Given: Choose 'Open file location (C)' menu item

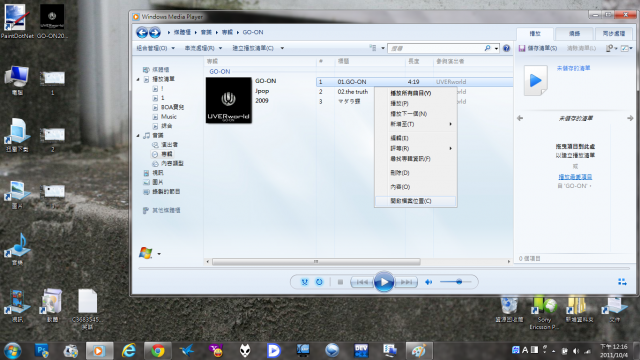Looking at the screenshot, I should pos(416,201).
